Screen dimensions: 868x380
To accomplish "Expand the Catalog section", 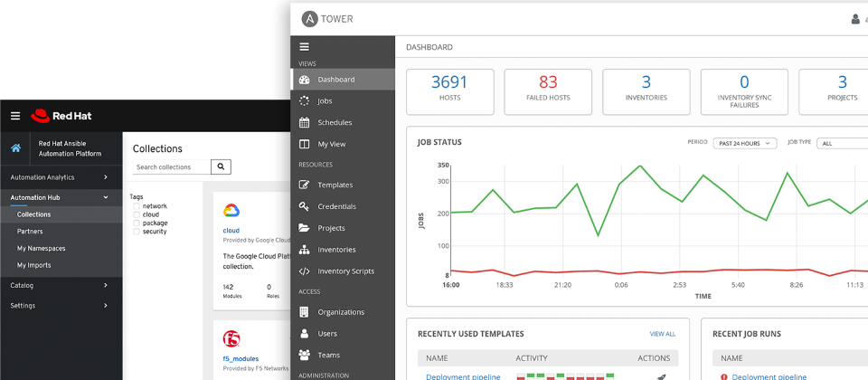I will coord(61,285).
